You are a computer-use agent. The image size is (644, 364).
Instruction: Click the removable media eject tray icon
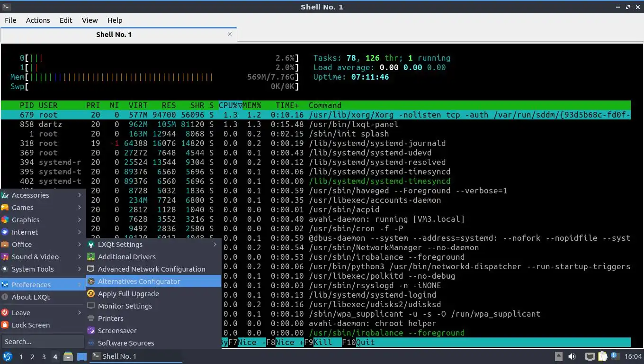pyautogui.click(x=559, y=356)
